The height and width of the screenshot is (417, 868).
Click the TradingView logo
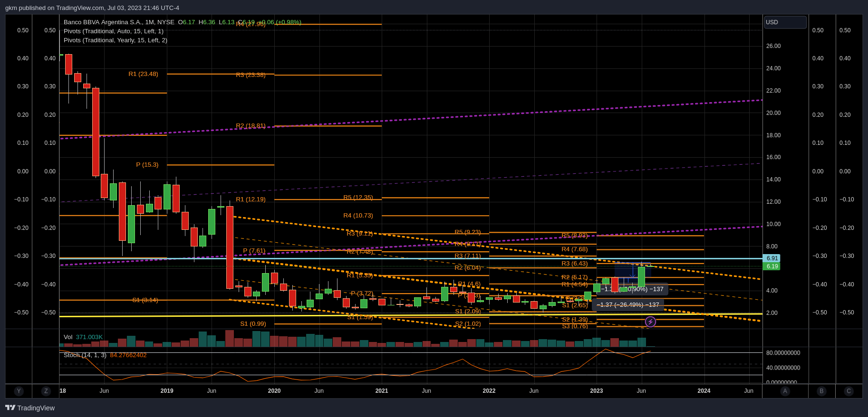(x=30, y=408)
